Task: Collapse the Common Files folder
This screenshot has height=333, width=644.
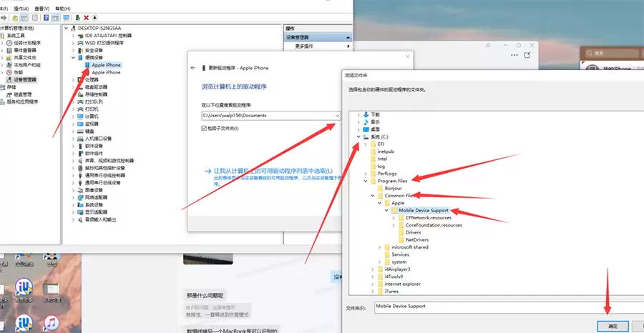Action: [x=373, y=196]
